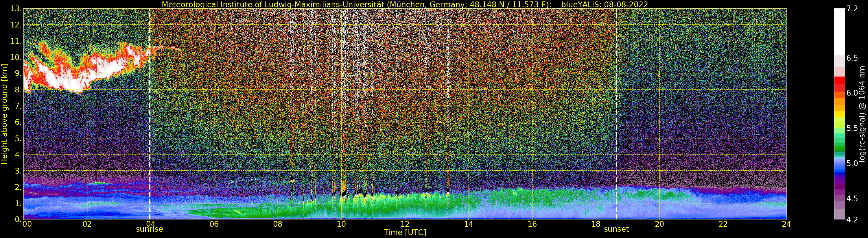Click the height axis tick label 7.

[x=18, y=106]
